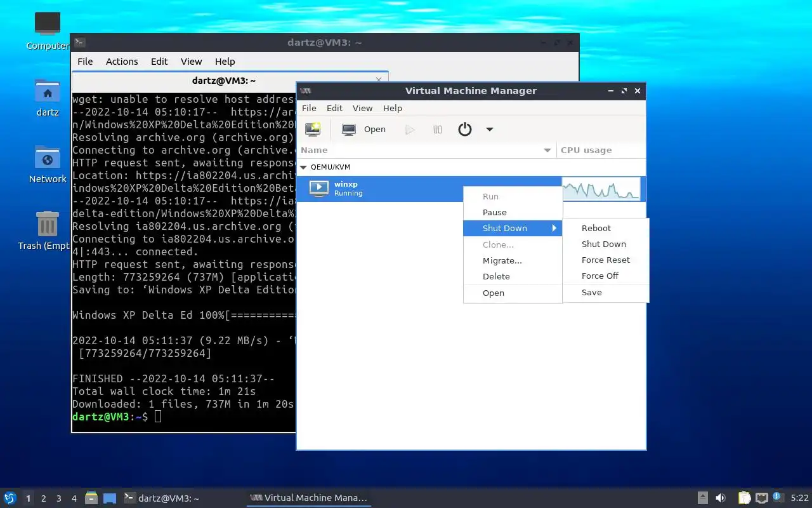812x508 pixels.
Task: Select Reboot in the Shut Down submenu
Action: click(606, 229)
